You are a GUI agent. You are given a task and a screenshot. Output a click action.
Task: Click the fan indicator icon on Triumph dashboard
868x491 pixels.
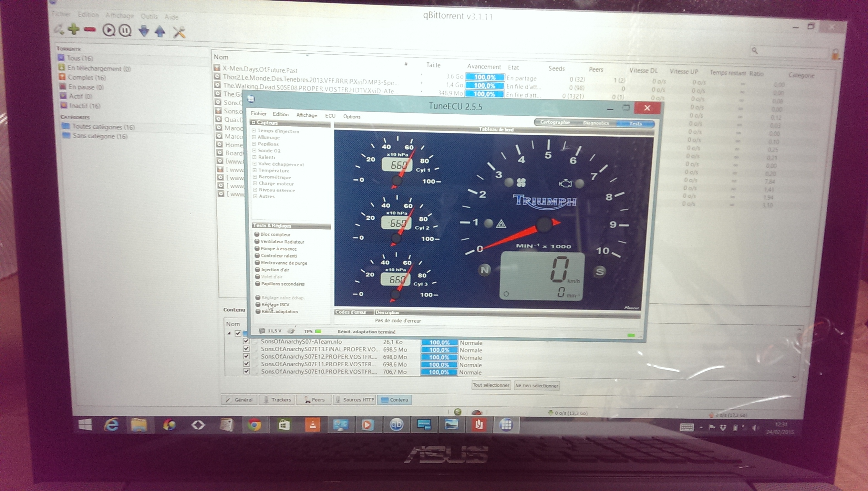pos(521,183)
